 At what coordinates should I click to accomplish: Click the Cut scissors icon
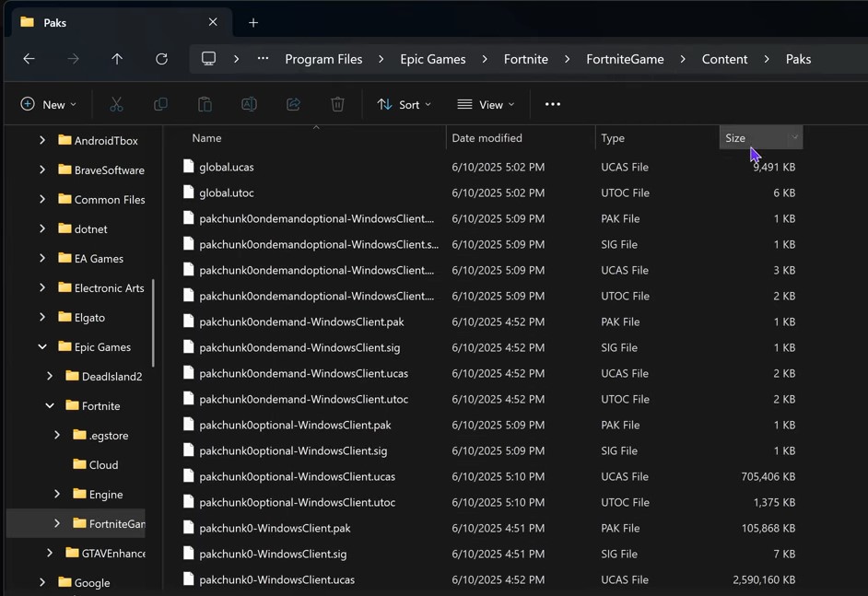(116, 105)
